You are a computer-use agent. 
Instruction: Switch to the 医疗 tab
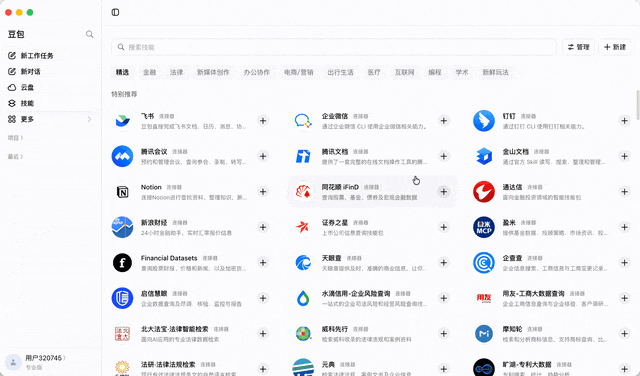tap(374, 72)
